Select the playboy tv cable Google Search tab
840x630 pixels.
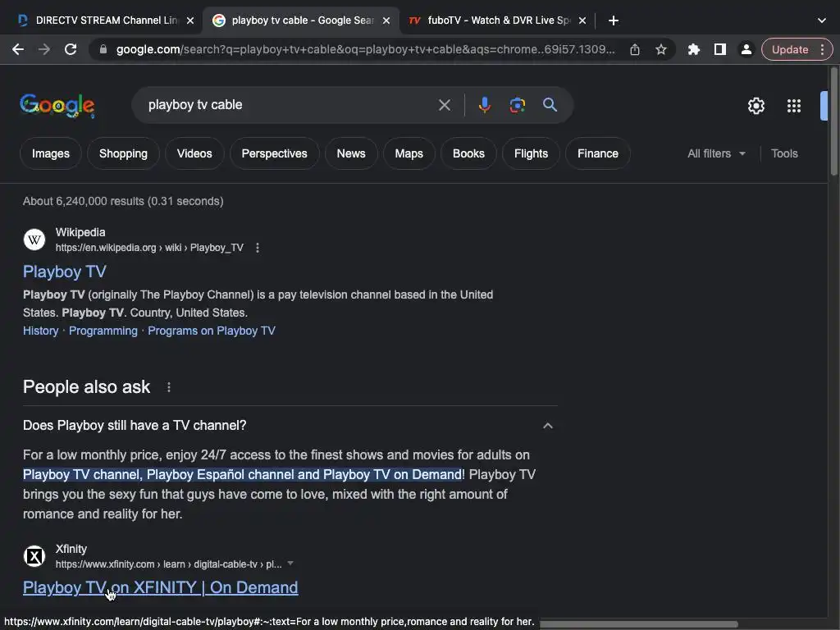pyautogui.click(x=302, y=21)
